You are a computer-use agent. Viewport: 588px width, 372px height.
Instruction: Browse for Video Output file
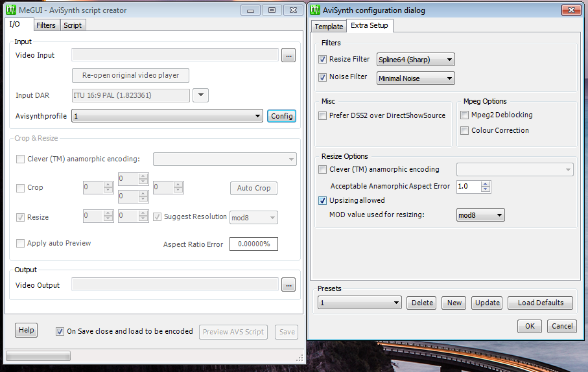288,285
